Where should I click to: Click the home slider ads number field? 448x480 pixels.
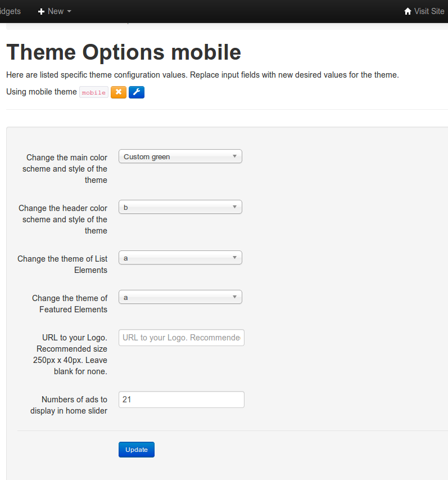click(x=181, y=400)
